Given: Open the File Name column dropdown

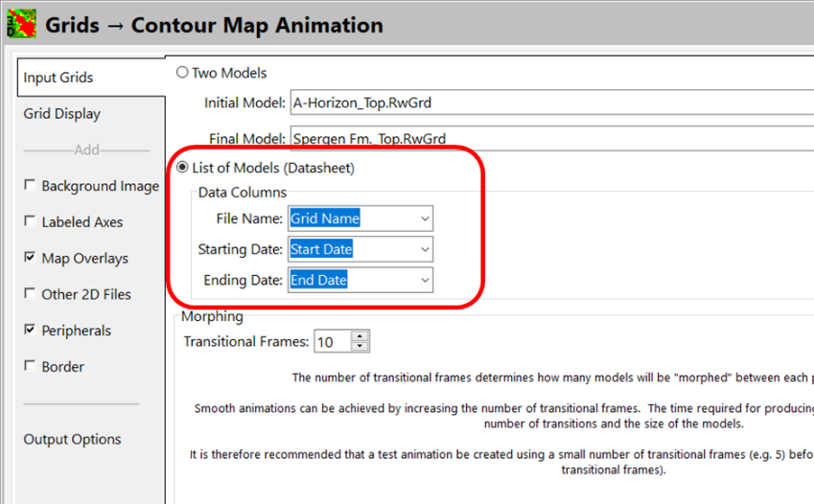Looking at the screenshot, I should pos(425,218).
